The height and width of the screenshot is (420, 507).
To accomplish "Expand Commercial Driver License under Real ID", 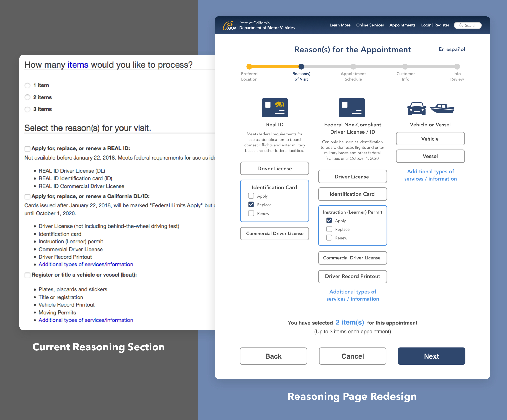I will (275, 234).
